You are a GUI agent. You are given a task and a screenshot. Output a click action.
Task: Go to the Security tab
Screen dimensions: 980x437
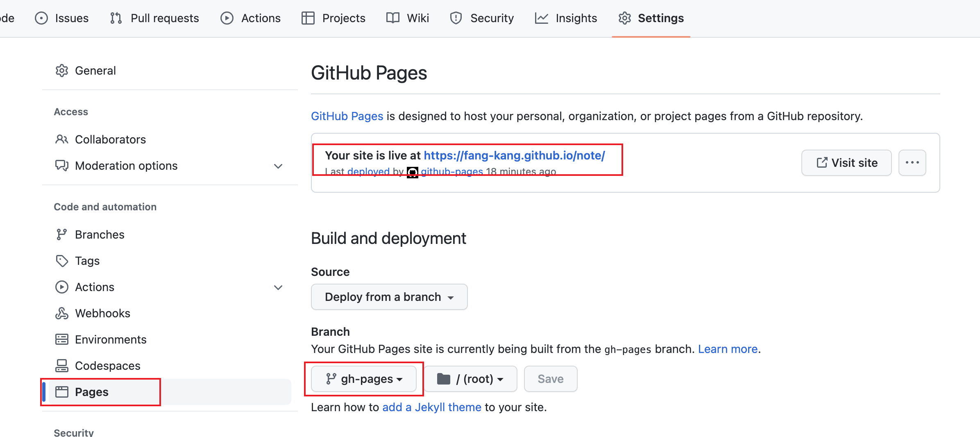coord(482,18)
